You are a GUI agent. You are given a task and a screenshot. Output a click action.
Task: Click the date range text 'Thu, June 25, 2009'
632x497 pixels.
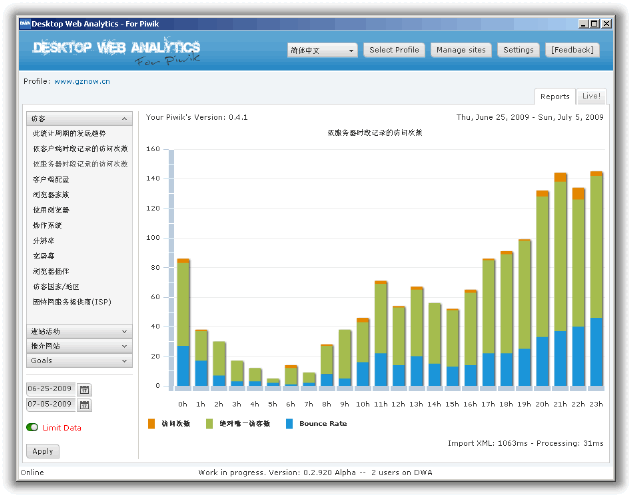[x=493, y=117]
